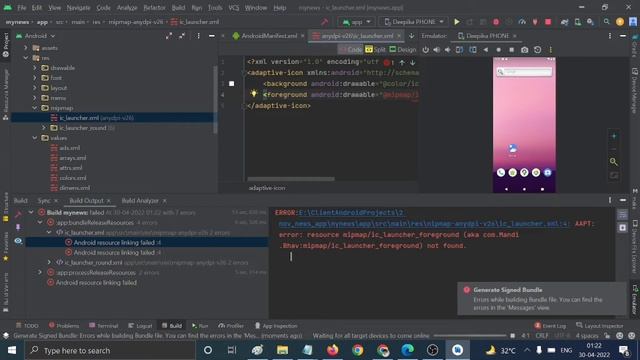This screenshot has height=360, width=640.
Task: Switch to Build Analyzer tab
Action: pyautogui.click(x=140, y=200)
